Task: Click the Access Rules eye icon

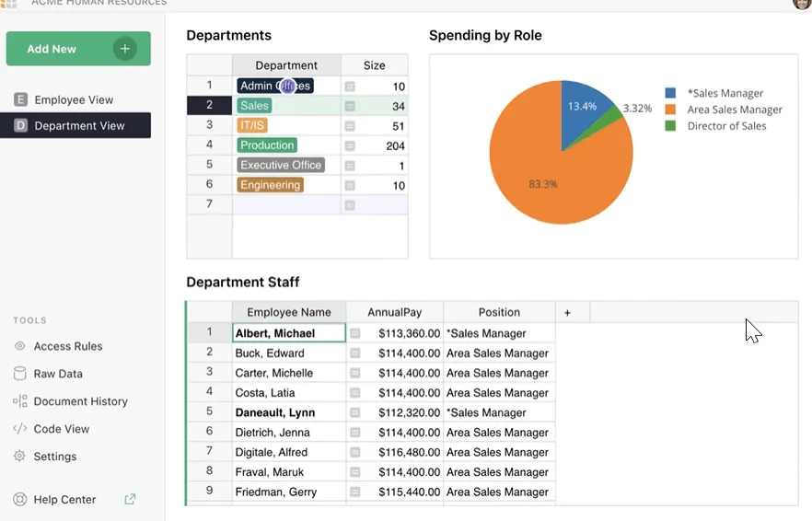Action: click(x=19, y=346)
